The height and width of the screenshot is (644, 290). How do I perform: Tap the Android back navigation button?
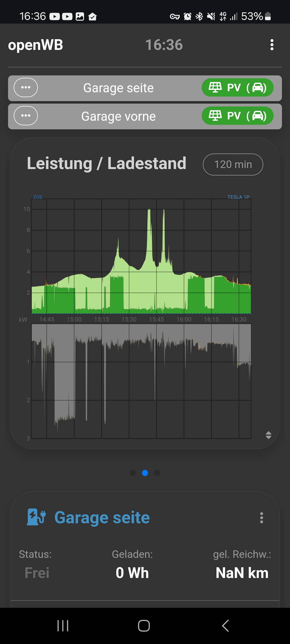(x=226, y=626)
